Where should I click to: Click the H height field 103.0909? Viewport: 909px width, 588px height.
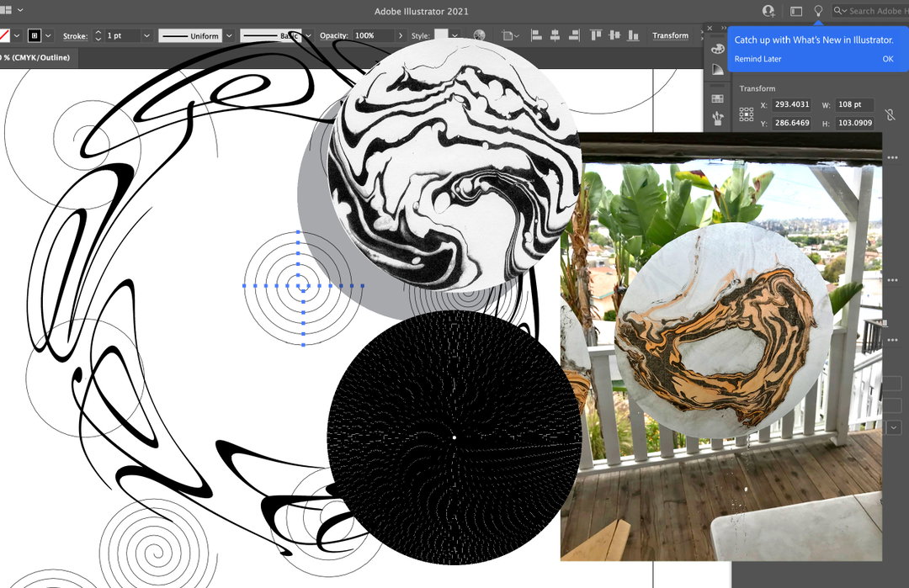coord(854,123)
